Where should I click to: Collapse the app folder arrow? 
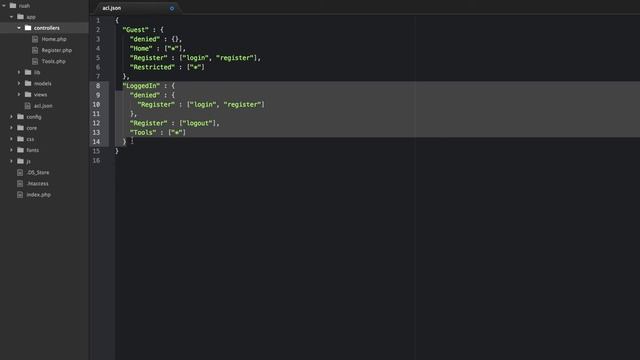coord(11,17)
